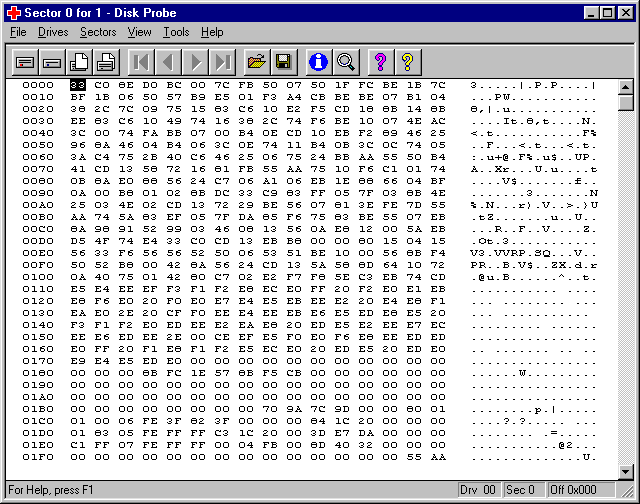This screenshot has height=504, width=640.
Task: Click the magenta question mark help icon
Action: (381, 62)
